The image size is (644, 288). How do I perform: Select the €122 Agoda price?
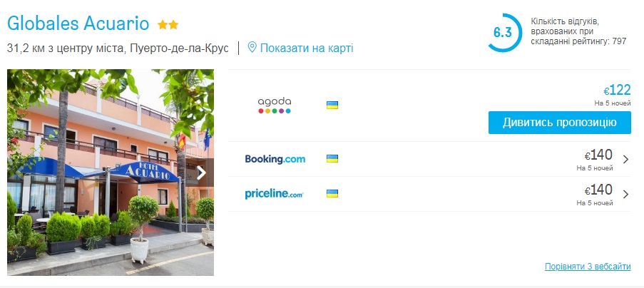[618, 90]
